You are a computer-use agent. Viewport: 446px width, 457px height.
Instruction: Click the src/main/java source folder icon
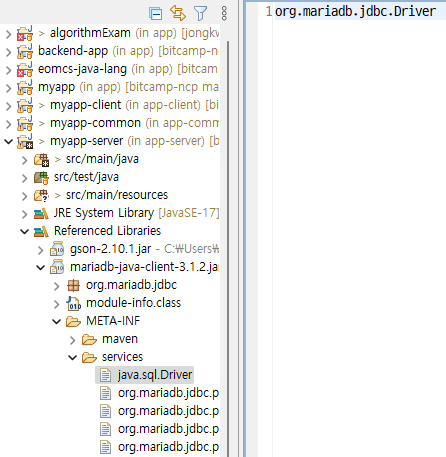tap(41, 160)
